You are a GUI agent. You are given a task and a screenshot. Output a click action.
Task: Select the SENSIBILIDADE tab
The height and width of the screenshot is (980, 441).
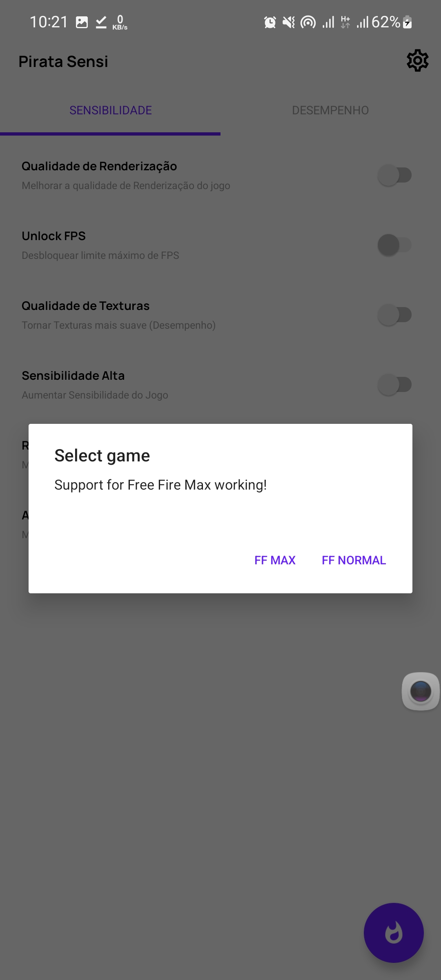click(x=110, y=110)
